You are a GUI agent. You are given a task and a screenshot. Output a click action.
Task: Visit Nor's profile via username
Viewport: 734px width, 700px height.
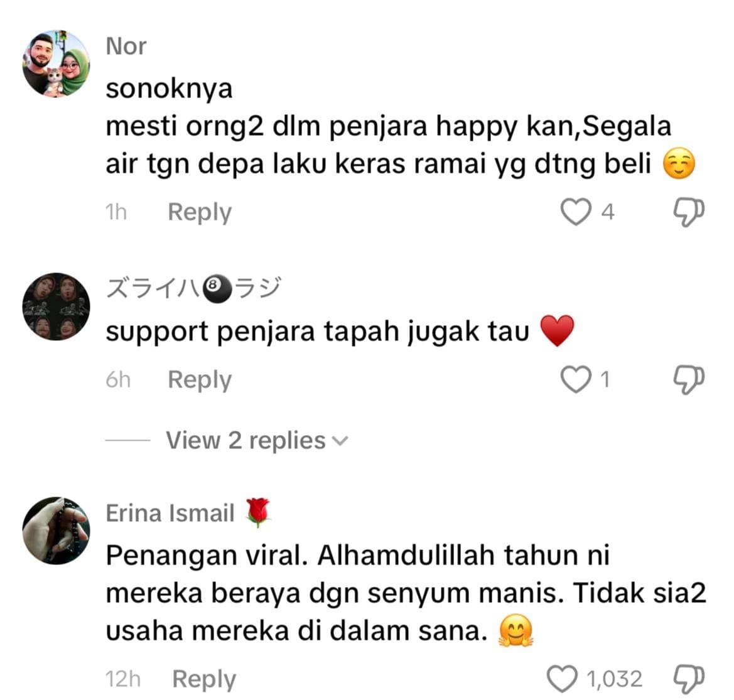click(126, 46)
